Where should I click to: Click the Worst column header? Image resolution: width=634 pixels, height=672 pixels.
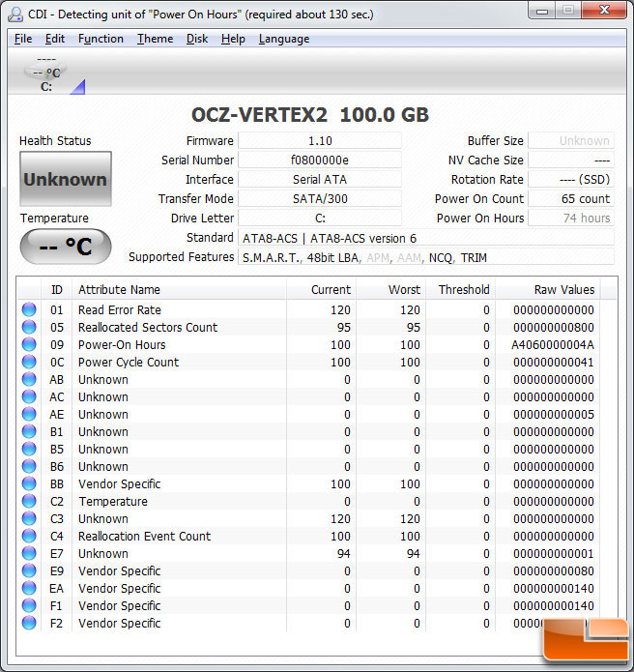tap(391, 290)
